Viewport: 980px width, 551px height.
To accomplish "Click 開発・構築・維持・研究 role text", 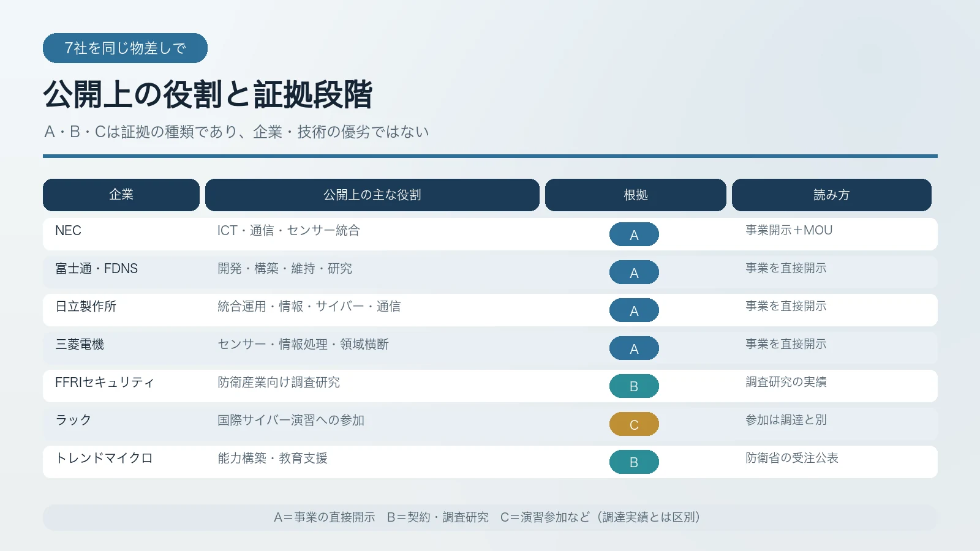I will (x=285, y=268).
